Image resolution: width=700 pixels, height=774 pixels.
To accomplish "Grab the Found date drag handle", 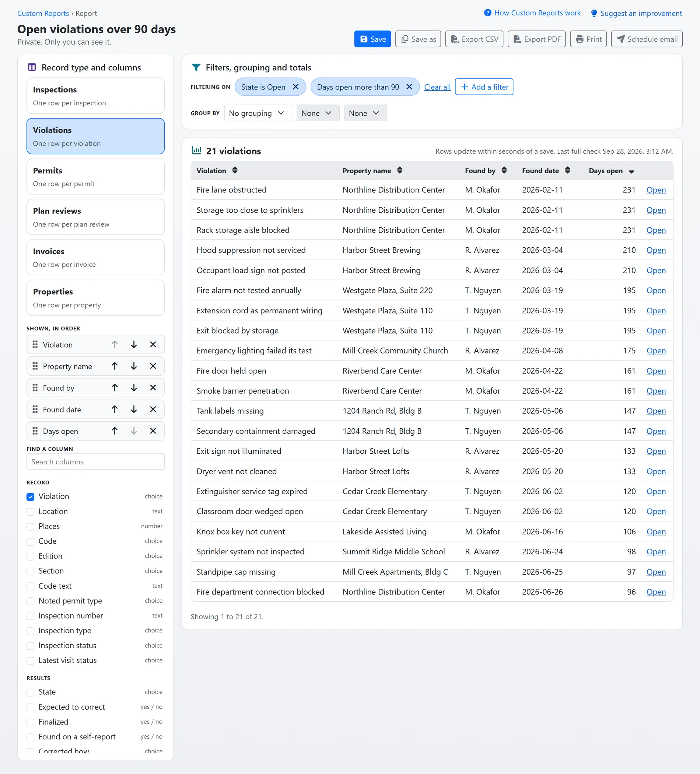I will [35, 409].
